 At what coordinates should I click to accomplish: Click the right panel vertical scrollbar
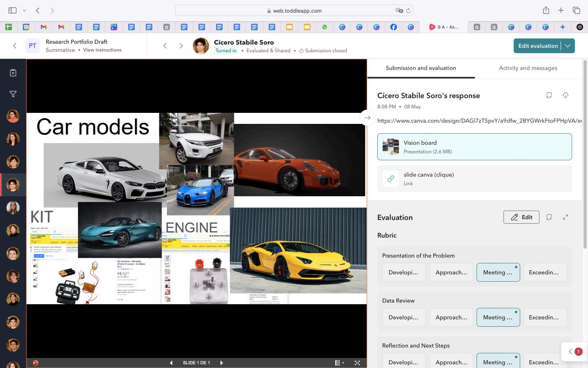pos(585,153)
